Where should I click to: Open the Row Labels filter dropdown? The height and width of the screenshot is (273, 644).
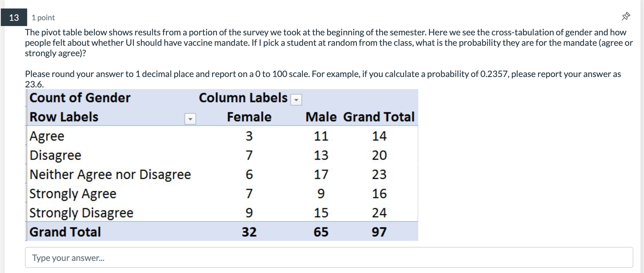(x=190, y=118)
